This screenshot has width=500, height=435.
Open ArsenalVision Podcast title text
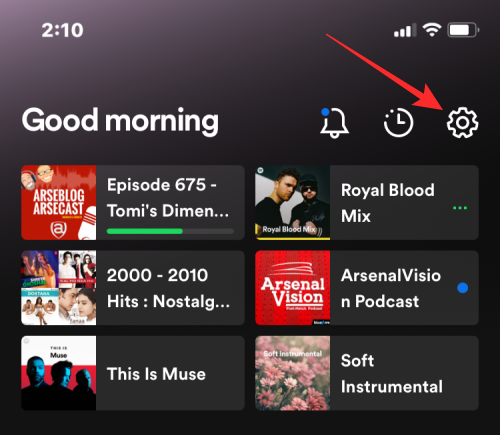click(391, 288)
